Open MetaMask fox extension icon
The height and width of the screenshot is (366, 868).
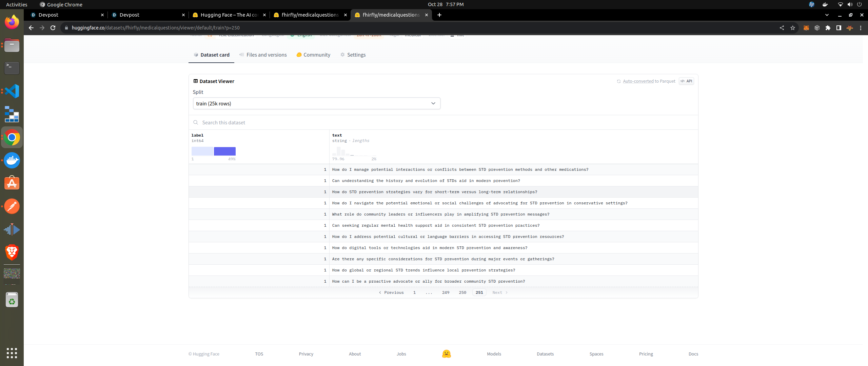(806, 28)
